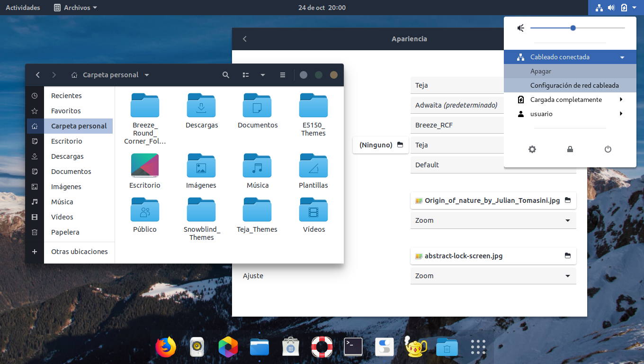Click the muted speaker icon in system menu
The image size is (644, 364).
[521, 28]
